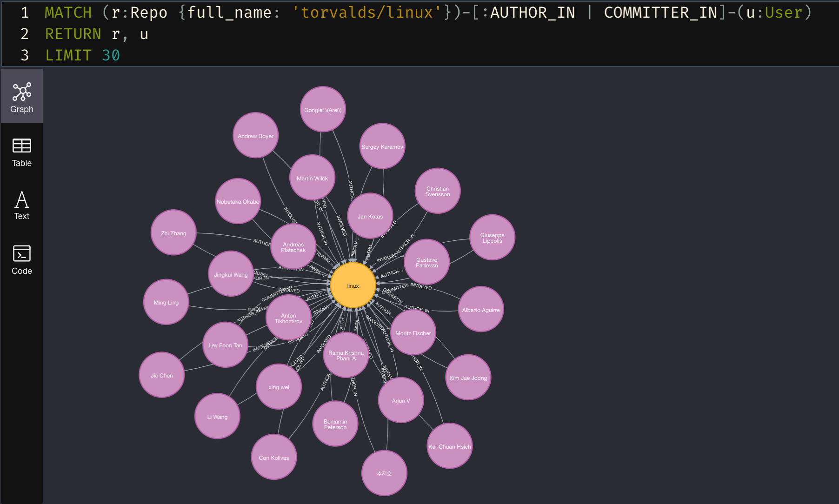Select the Sergey Karamov node
The height and width of the screenshot is (504, 839).
[x=382, y=146]
